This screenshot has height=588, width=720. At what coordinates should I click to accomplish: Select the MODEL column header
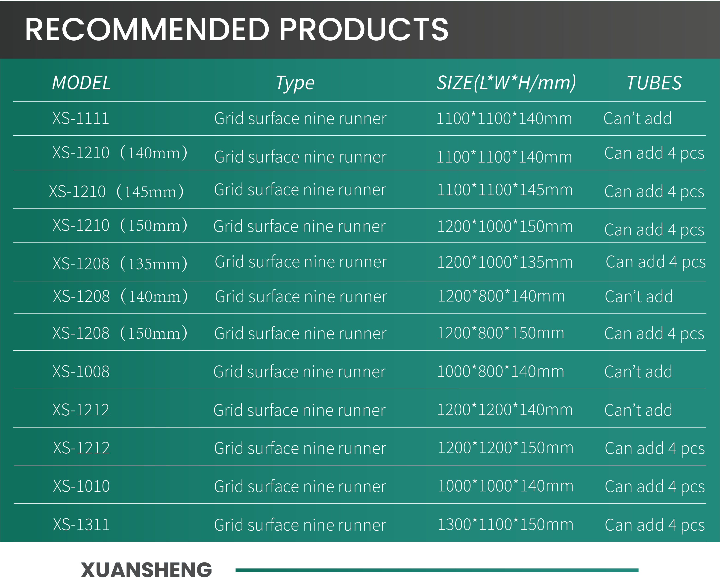tap(82, 83)
